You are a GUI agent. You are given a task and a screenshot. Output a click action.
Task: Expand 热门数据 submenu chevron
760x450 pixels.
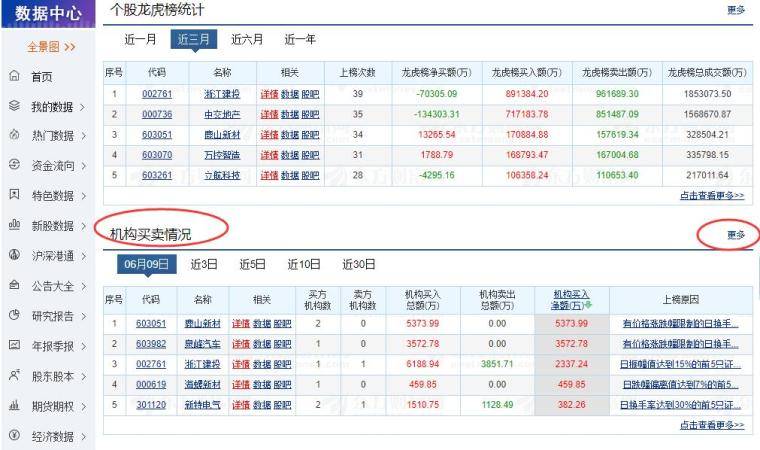tap(83, 136)
